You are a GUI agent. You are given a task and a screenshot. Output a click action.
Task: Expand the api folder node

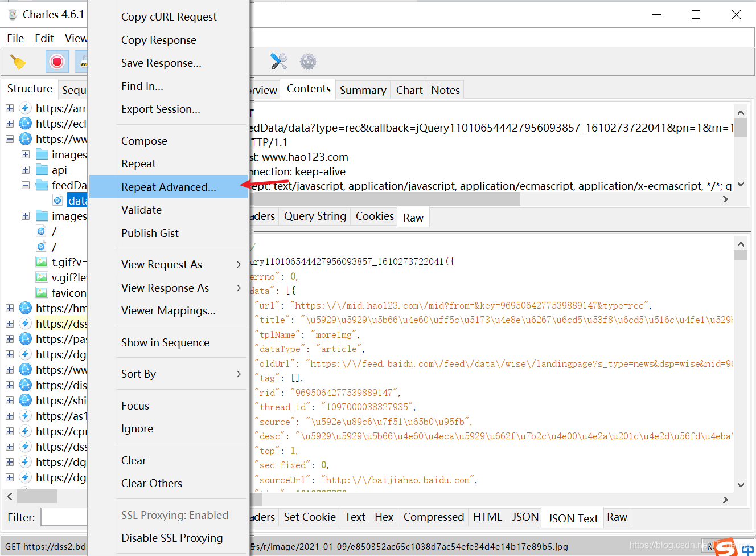click(26, 170)
